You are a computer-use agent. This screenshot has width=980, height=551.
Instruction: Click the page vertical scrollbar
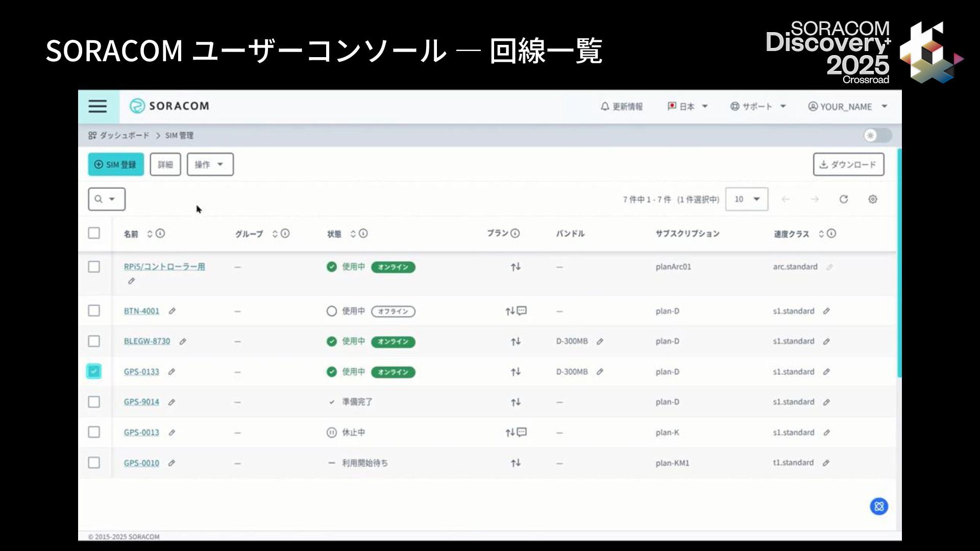coord(899,263)
